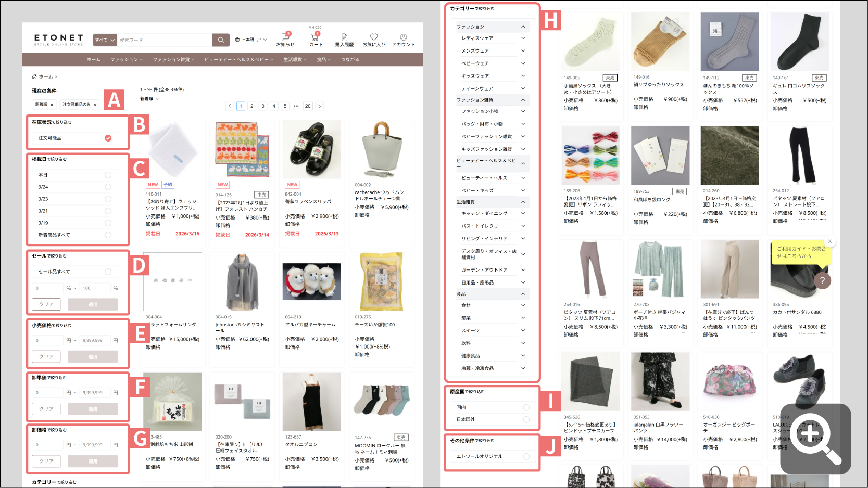Click the ETONET logo
868x488 pixels.
point(59,40)
